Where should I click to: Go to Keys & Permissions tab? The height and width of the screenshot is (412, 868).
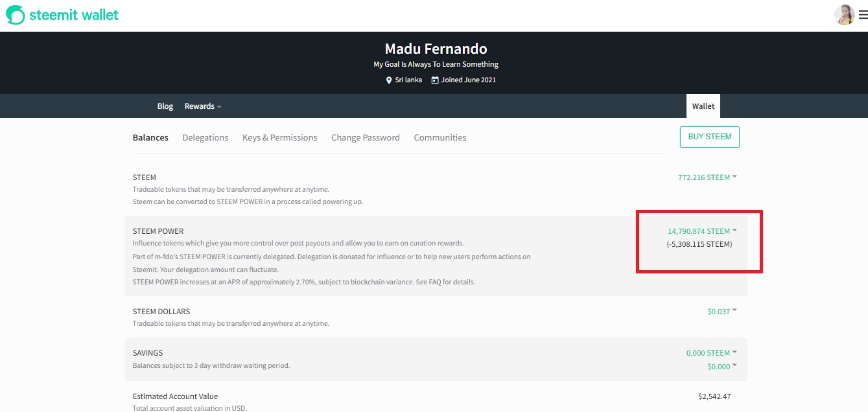pos(280,137)
